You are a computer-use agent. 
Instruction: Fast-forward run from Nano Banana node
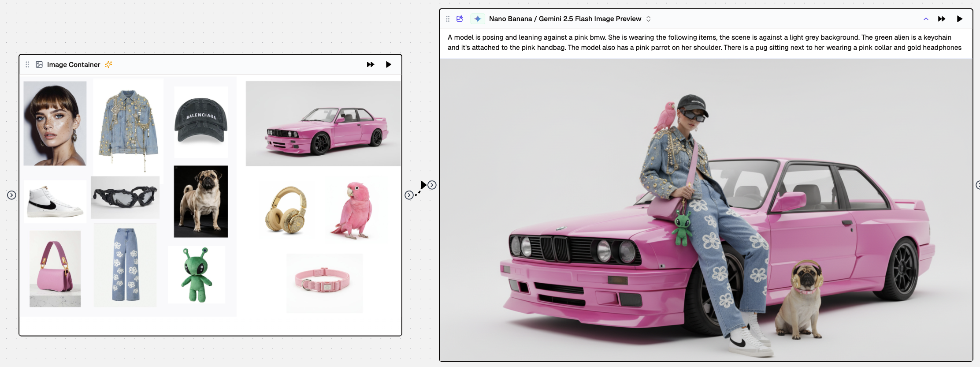(x=942, y=19)
